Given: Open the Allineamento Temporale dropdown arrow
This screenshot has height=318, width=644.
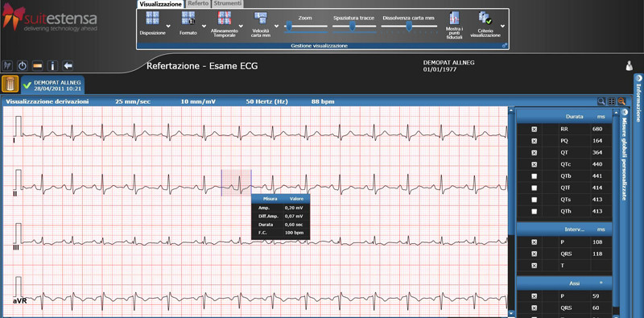Looking at the screenshot, I should 241,26.
